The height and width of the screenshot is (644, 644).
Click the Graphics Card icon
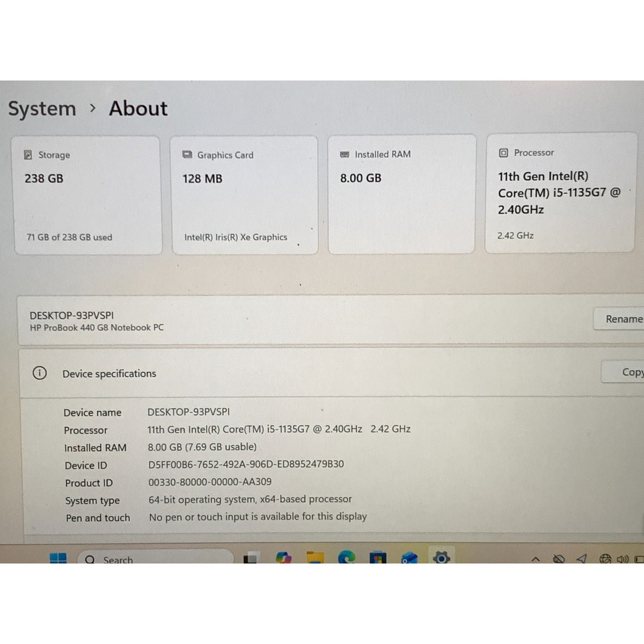[187, 155]
